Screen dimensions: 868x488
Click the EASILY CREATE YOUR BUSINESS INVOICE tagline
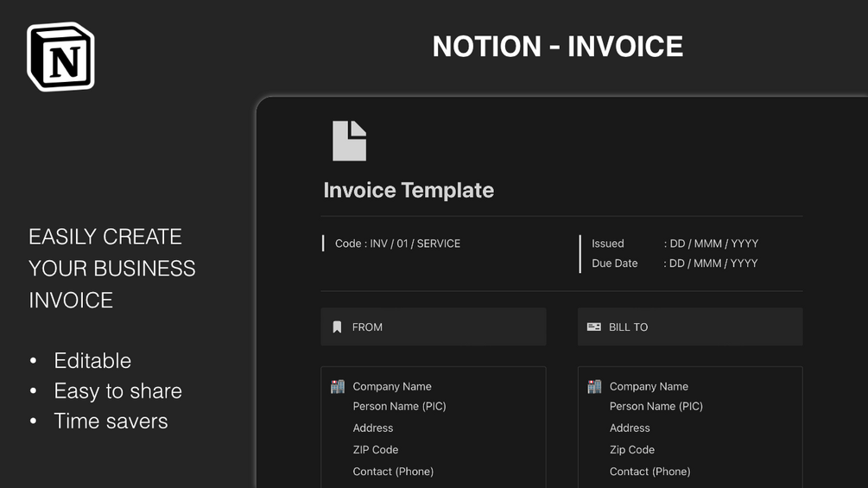tap(111, 269)
